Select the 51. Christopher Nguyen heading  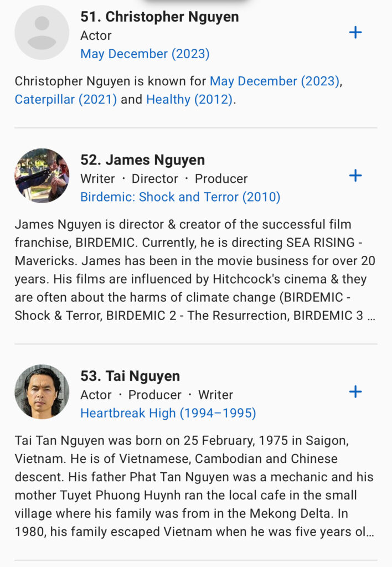click(159, 17)
